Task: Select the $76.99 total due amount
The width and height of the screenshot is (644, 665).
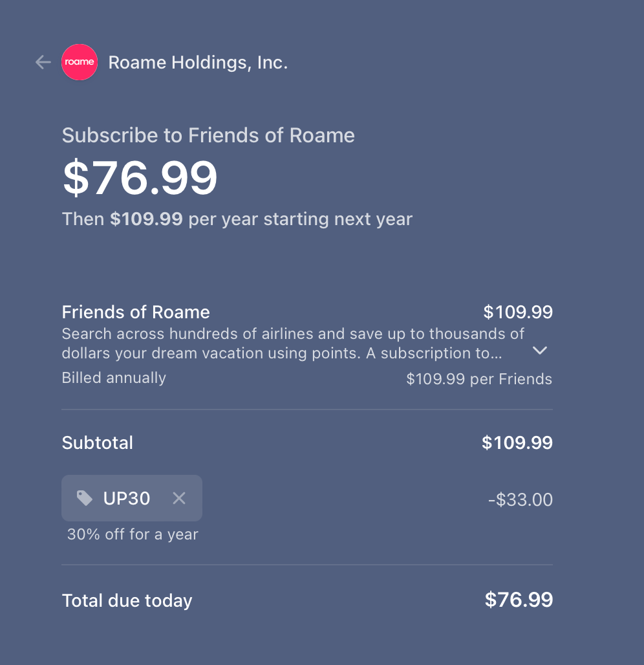Action: coord(519,600)
